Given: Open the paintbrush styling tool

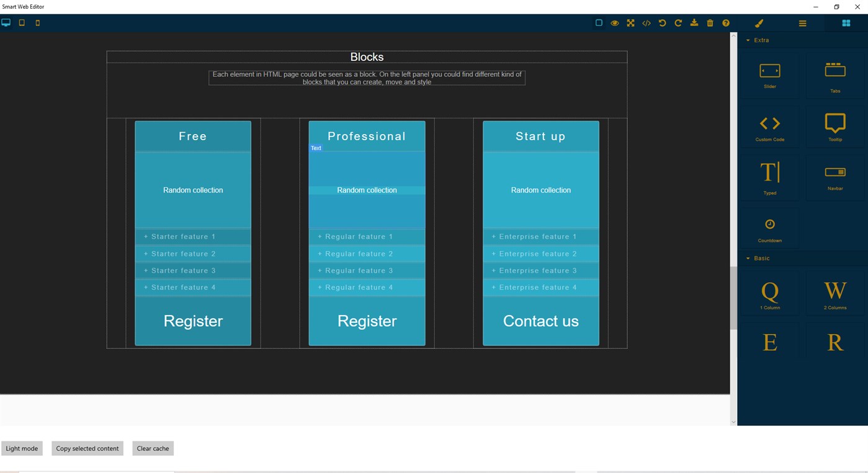Looking at the screenshot, I should 759,23.
